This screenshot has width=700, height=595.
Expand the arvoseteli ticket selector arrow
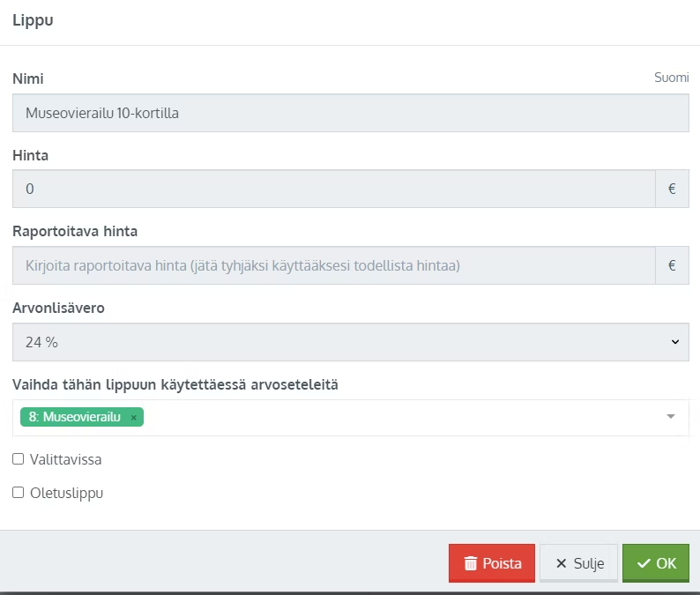pyautogui.click(x=671, y=416)
